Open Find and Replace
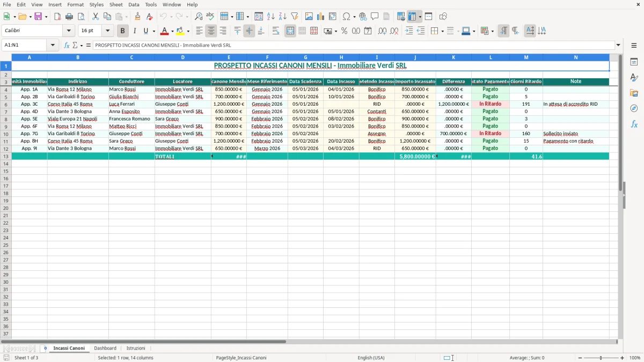The width and height of the screenshot is (644, 362). (199, 17)
